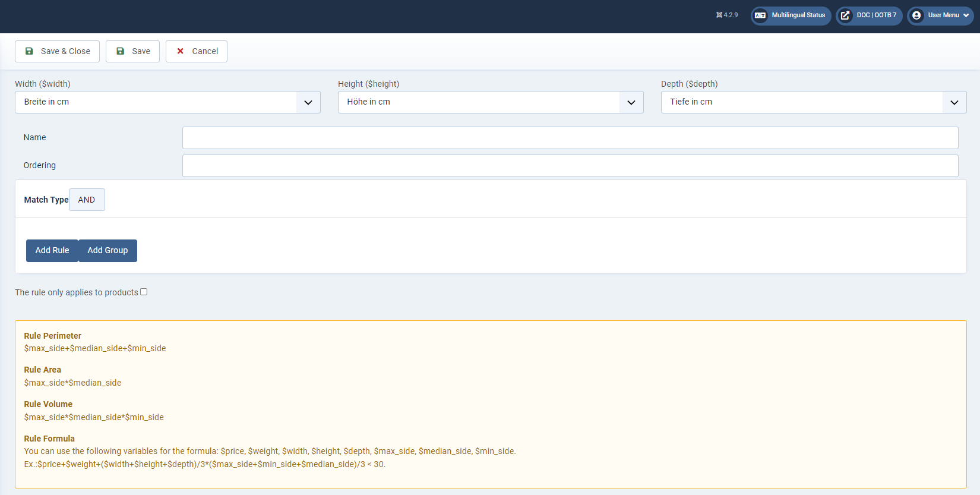Screen dimensions: 980x495
Task: Click the DOC | OOTB 7 external link icon
Action: (845, 15)
